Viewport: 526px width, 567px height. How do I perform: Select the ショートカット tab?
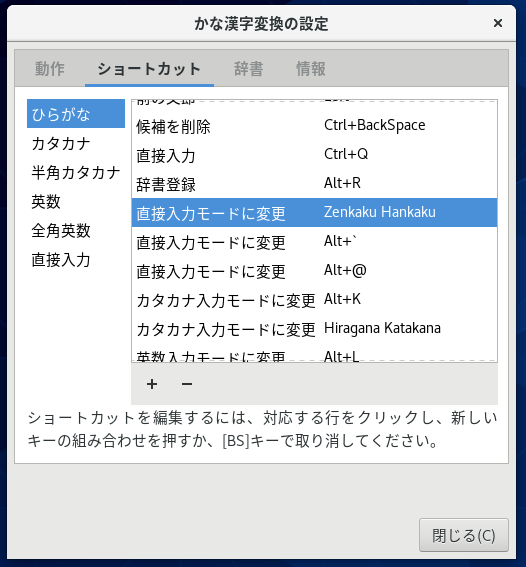(149, 69)
